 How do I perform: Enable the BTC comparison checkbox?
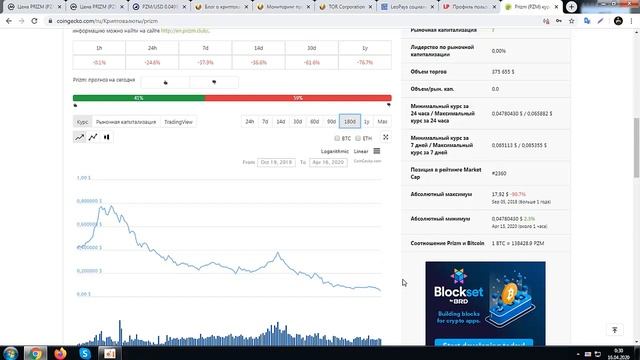pyautogui.click(x=337, y=138)
